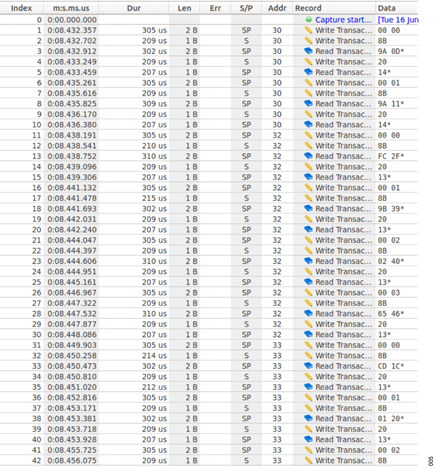Viewport: 435px width, 468px height.
Task: Select the read icon at index 13
Action: pyautogui.click(x=308, y=156)
